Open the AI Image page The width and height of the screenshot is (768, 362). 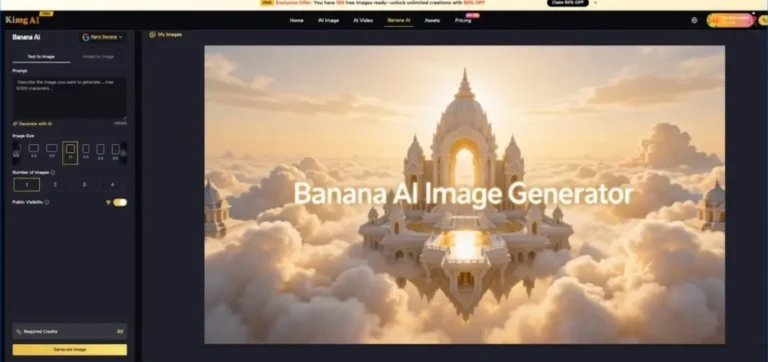tap(328, 21)
